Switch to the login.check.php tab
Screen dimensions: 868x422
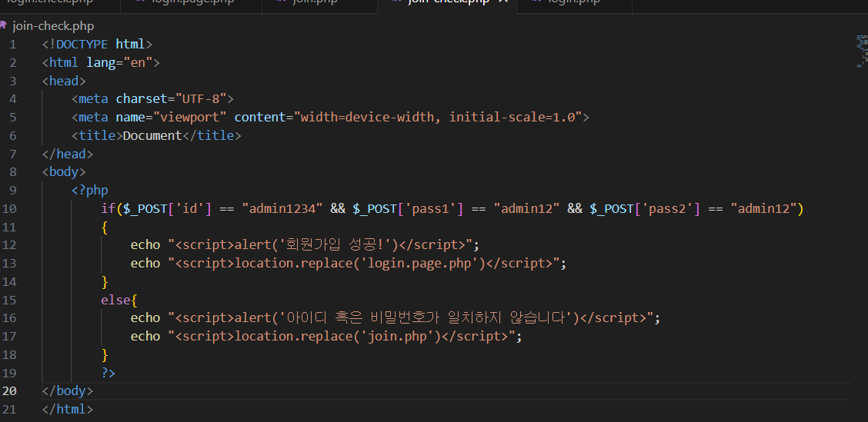pyautogui.click(x=50, y=2)
